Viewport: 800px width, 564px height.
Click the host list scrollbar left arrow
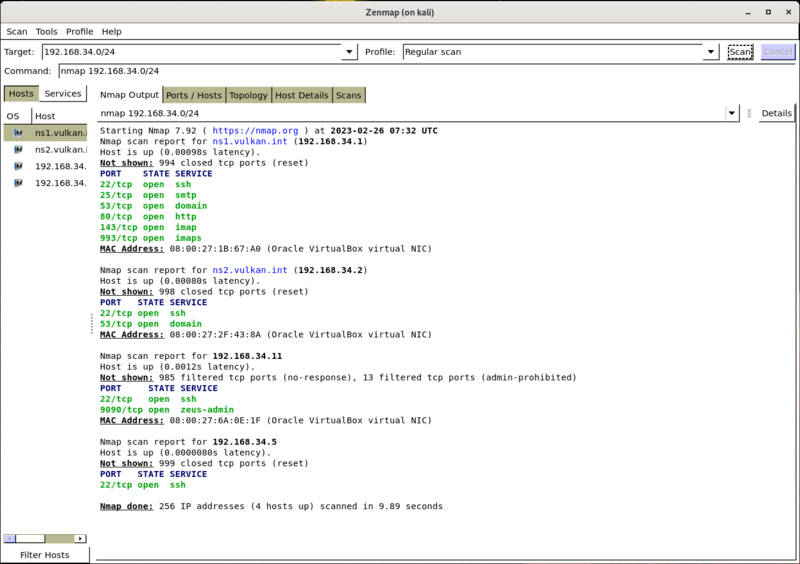(8, 538)
